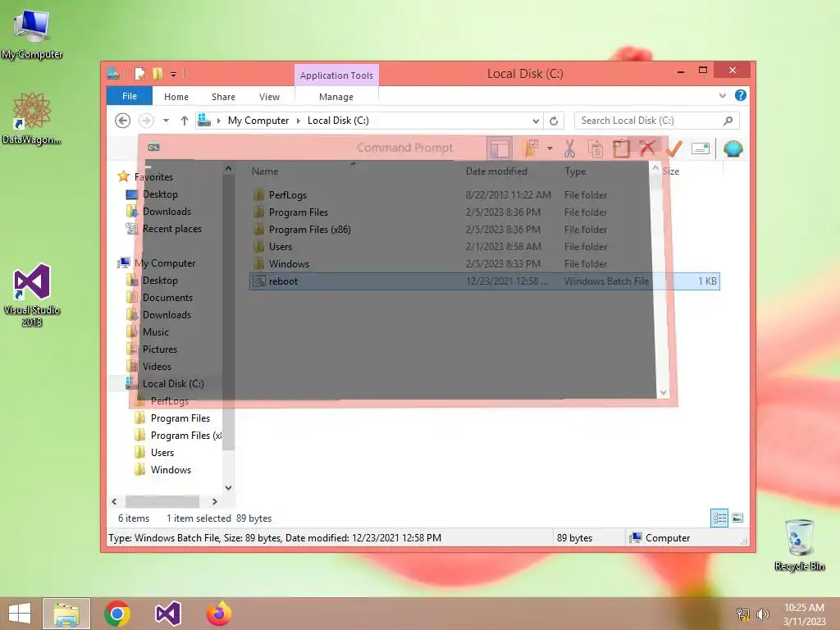
Task: Click the red X Delete toolbar icon
Action: click(x=647, y=148)
